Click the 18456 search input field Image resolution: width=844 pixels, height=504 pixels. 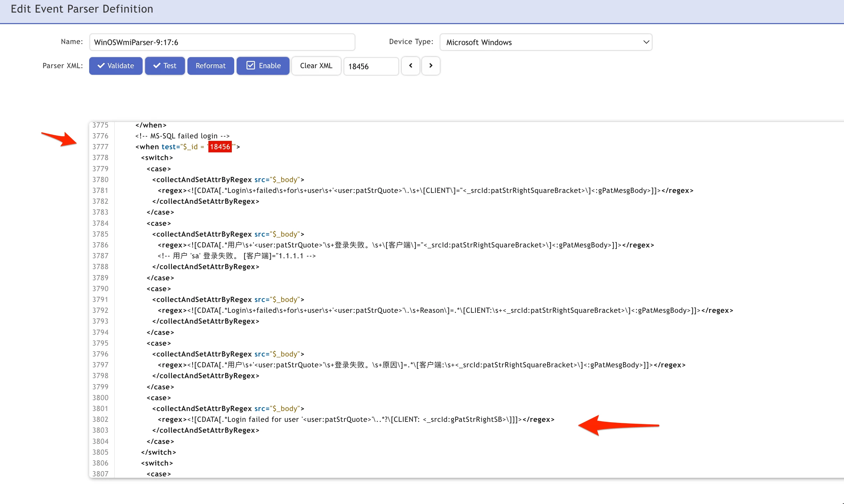371,66
